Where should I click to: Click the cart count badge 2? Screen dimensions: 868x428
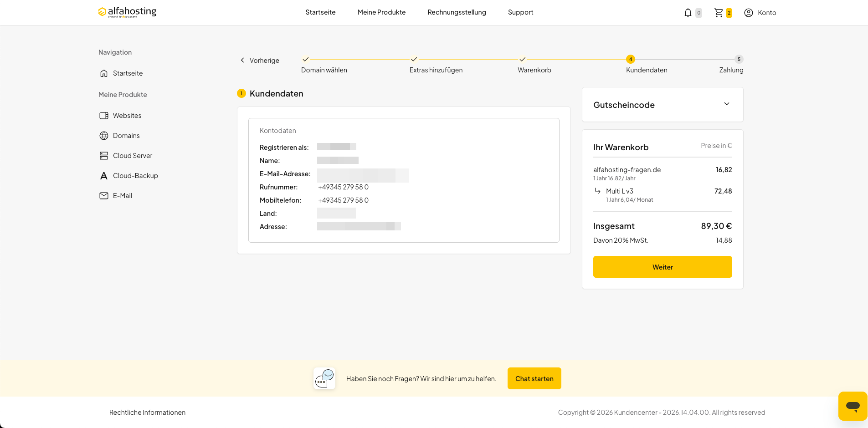(729, 13)
